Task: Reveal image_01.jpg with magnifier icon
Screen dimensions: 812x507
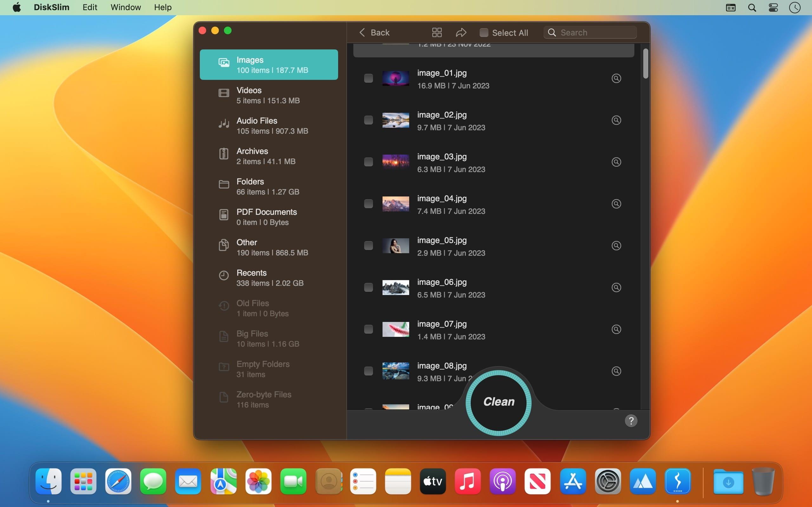Action: (x=616, y=79)
